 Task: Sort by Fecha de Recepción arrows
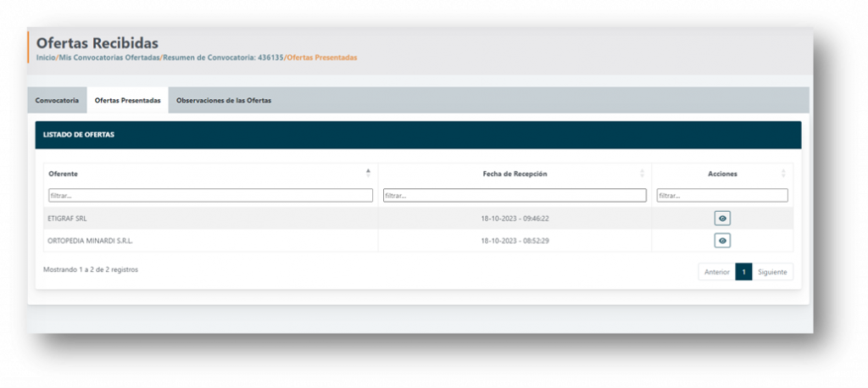tap(643, 173)
